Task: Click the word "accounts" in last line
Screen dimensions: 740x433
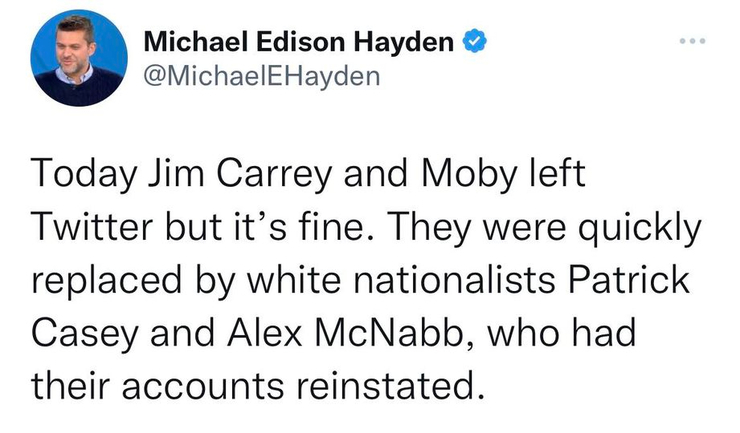Action: pos(203,387)
